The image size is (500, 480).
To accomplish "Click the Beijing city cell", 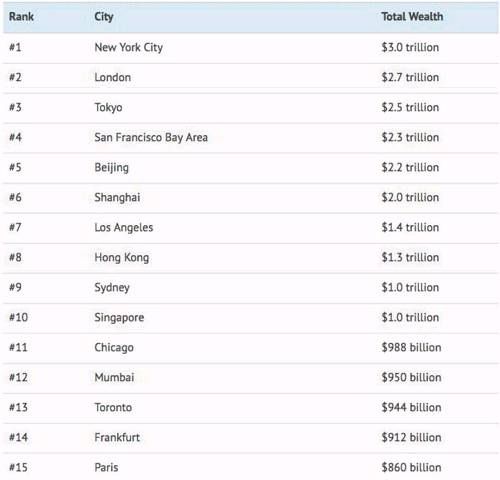I will click(x=111, y=168).
